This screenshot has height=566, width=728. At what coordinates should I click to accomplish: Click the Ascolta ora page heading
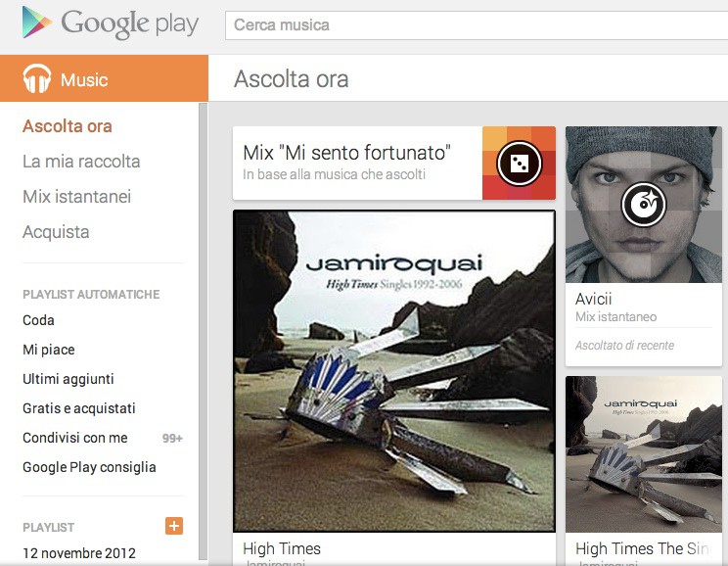pos(292,79)
